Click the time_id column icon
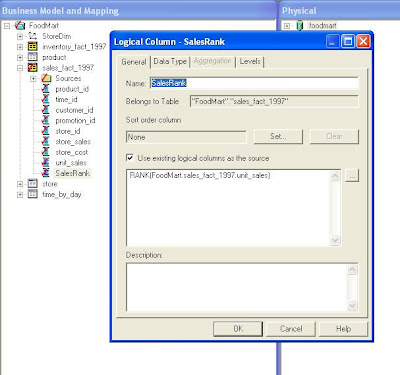 [x=46, y=99]
